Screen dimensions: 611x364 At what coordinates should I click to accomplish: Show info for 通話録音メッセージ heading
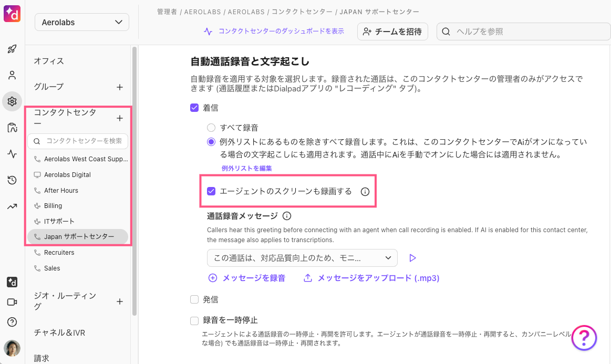tap(287, 216)
